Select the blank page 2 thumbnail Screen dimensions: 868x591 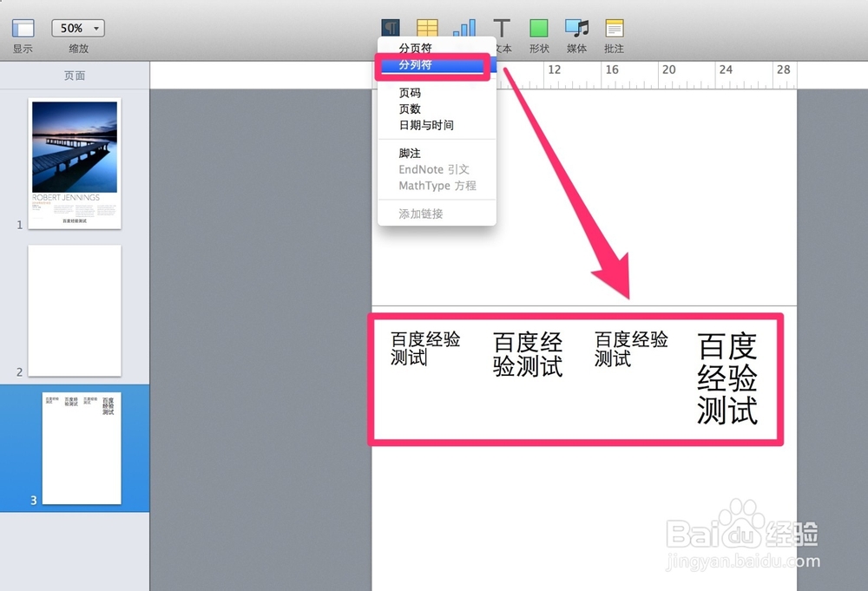75,311
